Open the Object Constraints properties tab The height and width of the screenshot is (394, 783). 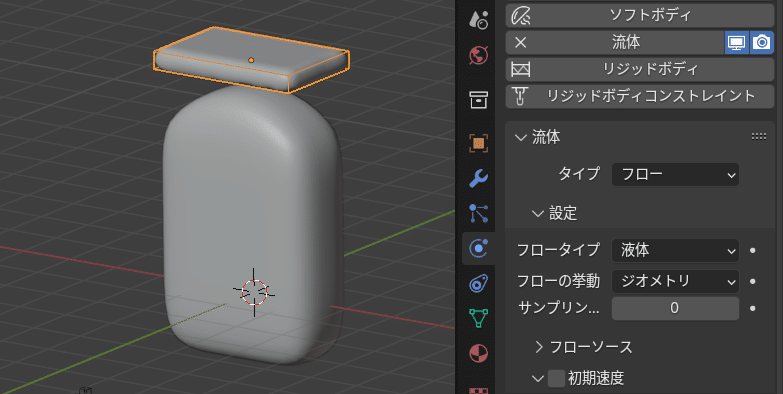pos(478,283)
